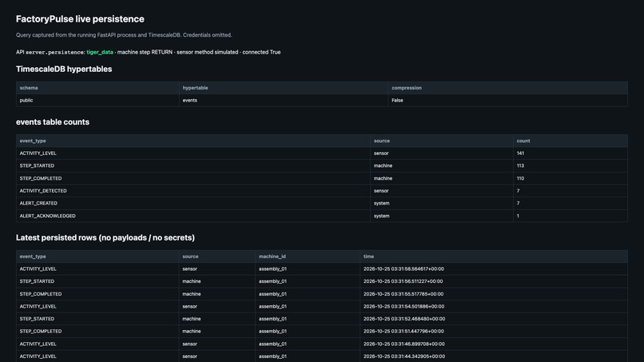Select the green tiger_data value

pyautogui.click(x=100, y=52)
